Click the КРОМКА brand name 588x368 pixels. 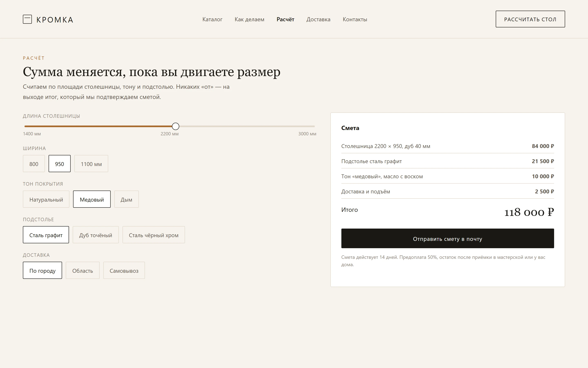55,20
